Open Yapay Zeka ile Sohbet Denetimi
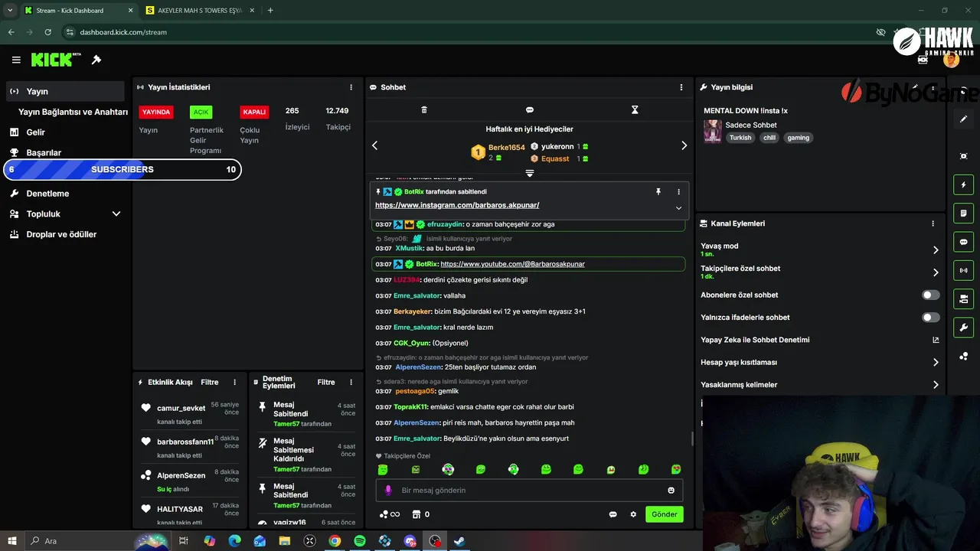This screenshot has width=980, height=551. point(819,340)
